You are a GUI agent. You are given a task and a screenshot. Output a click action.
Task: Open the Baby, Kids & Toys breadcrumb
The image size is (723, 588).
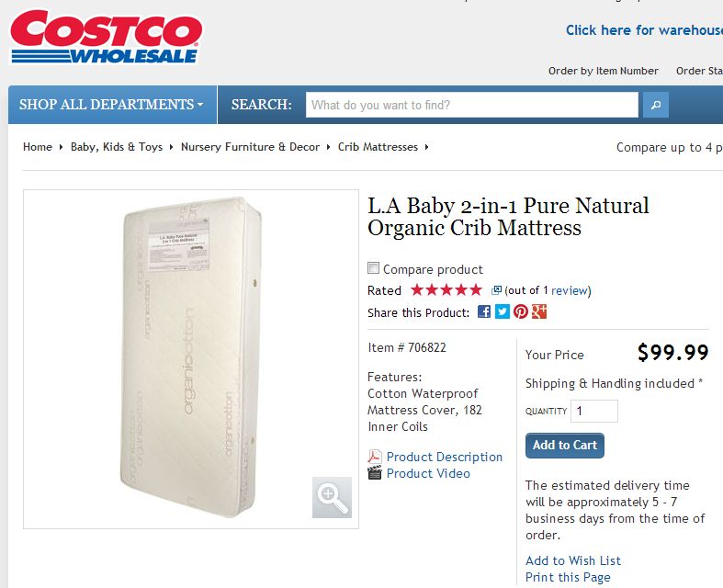click(117, 147)
